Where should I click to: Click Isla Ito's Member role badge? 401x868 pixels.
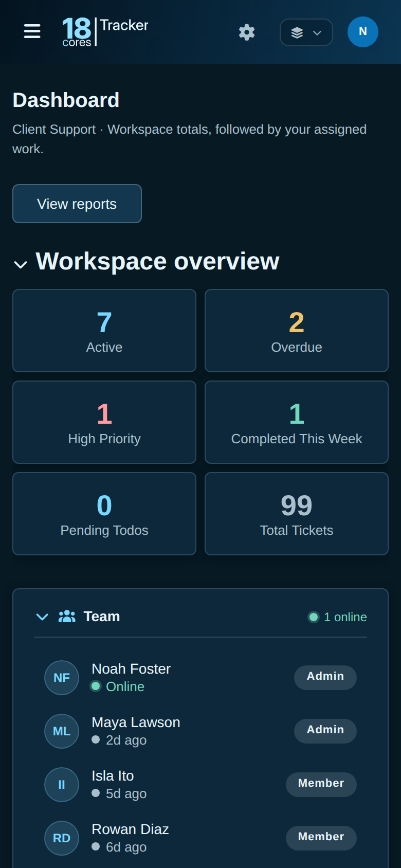[321, 784]
